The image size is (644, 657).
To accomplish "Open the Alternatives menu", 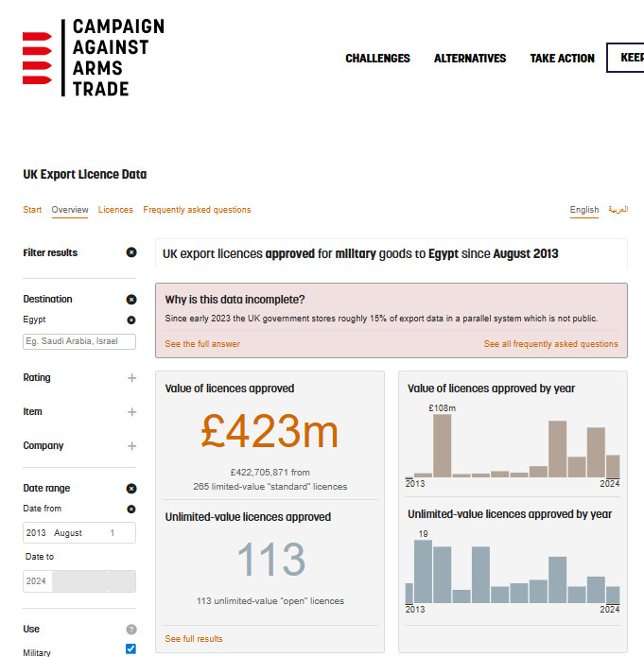I will (x=470, y=59).
